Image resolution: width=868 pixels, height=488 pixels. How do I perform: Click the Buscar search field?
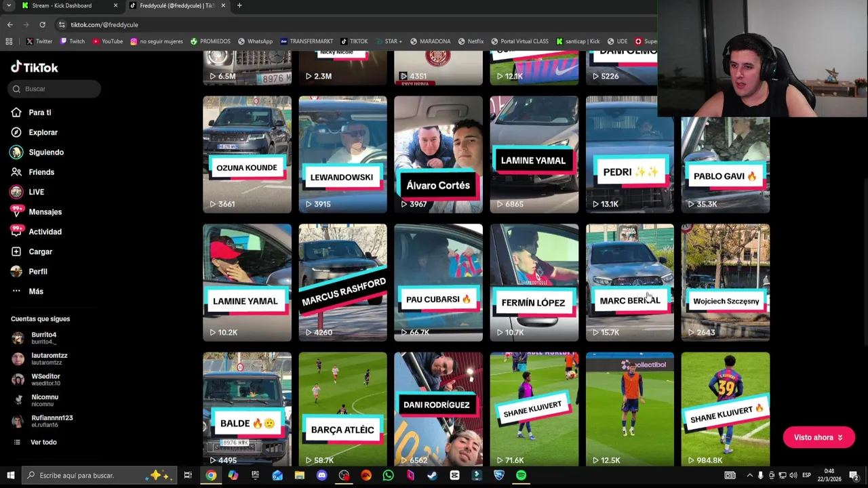click(x=56, y=89)
